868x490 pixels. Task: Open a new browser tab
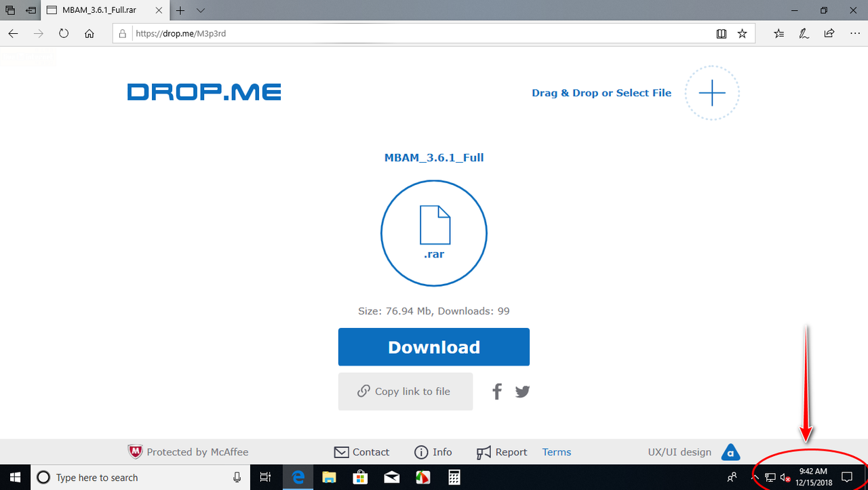(x=180, y=11)
